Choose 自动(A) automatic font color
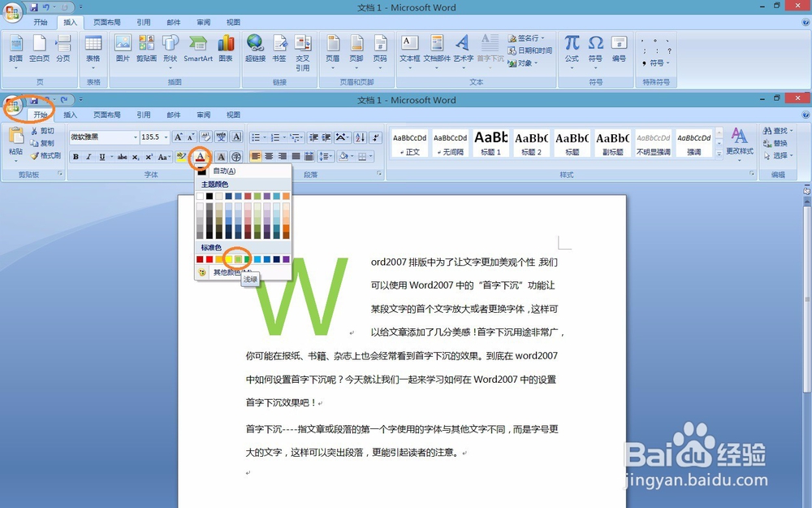 [243, 171]
